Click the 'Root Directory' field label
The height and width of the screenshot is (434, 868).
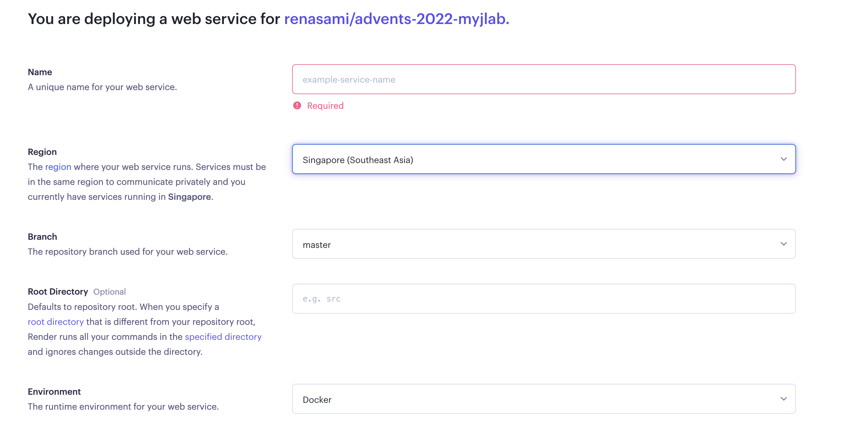58,292
